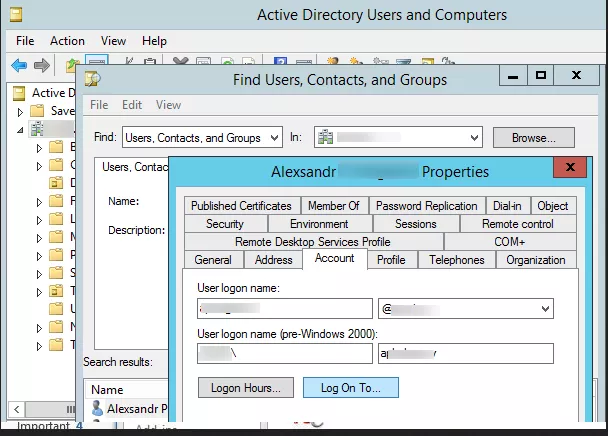
Task: Click the Name column header in results
Action: click(x=107, y=389)
